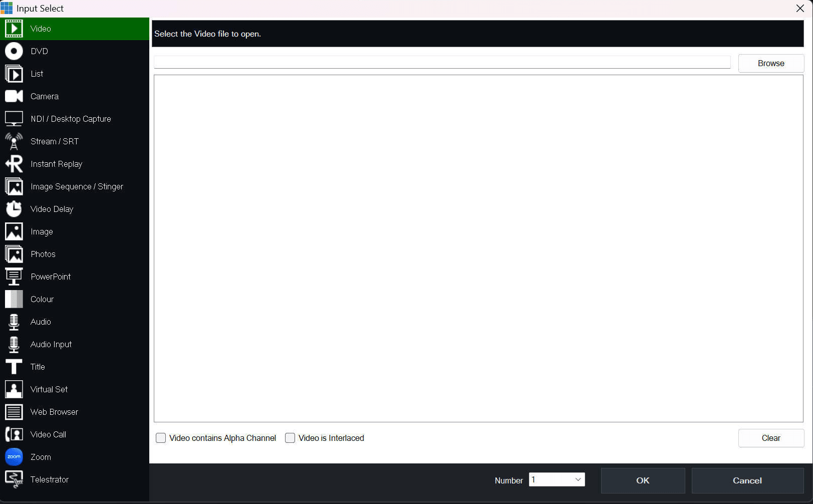This screenshot has height=504, width=813.
Task: Choose the PowerPoint presentation icon
Action: coord(14,277)
